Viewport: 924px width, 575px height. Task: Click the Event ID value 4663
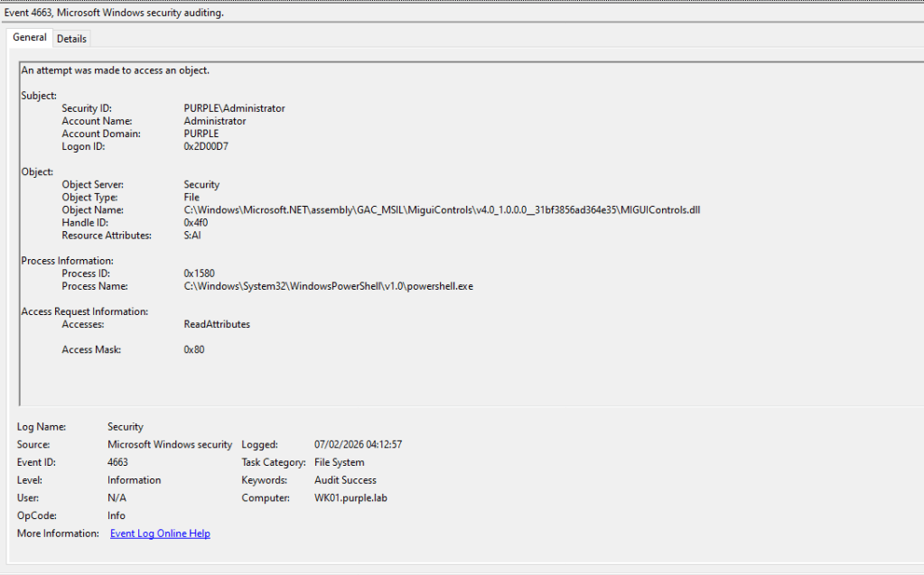tap(117, 462)
